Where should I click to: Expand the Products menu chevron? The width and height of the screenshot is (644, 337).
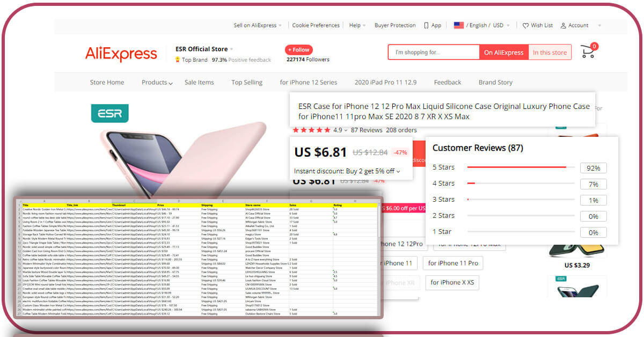click(170, 83)
